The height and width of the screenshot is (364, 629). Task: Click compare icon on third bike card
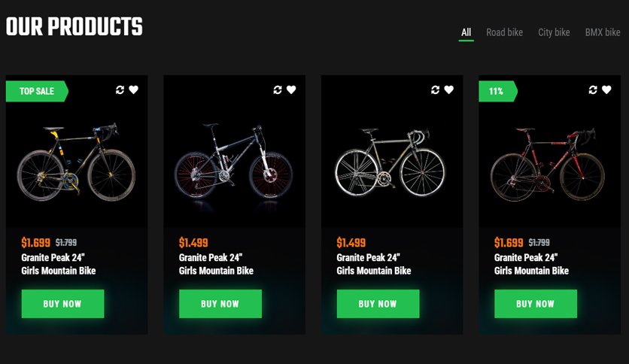(435, 89)
